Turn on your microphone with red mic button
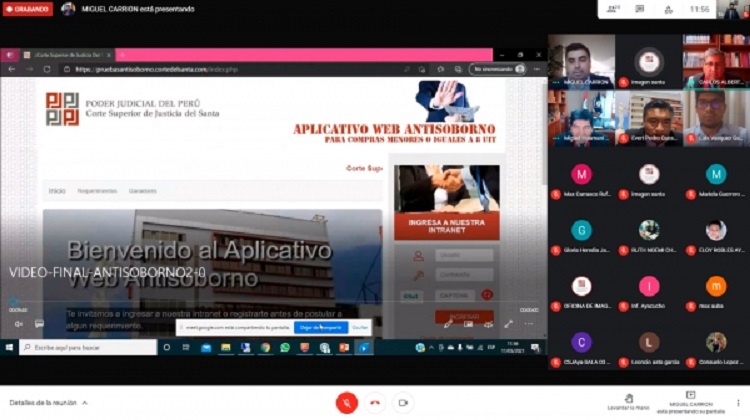Screen dimensions: 750x420 point(347,403)
